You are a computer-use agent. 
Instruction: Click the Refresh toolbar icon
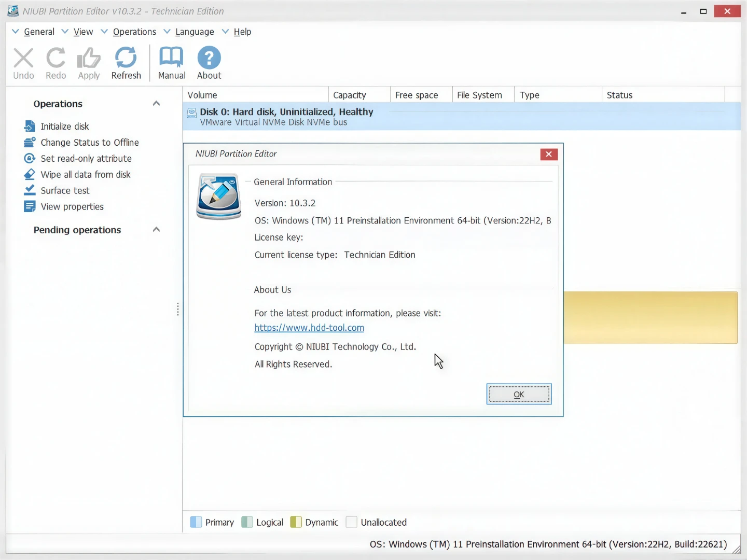click(x=126, y=58)
